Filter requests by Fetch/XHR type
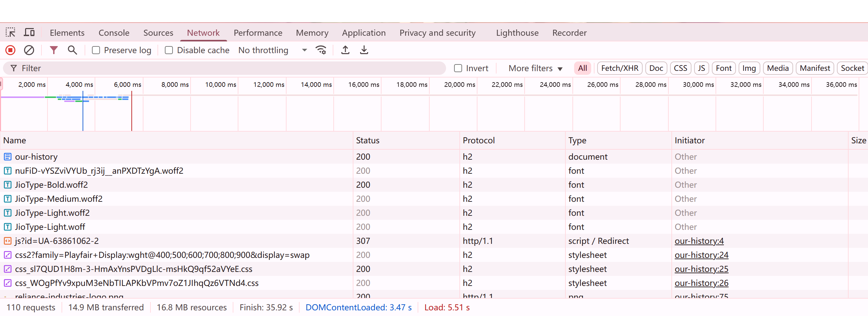The image size is (868, 316). (619, 68)
